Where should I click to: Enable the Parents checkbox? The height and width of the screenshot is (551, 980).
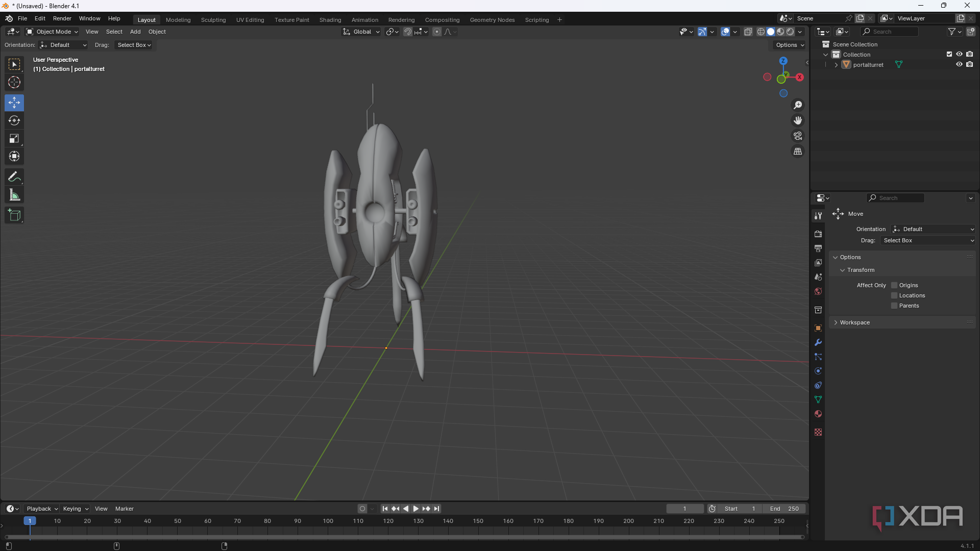894,306
